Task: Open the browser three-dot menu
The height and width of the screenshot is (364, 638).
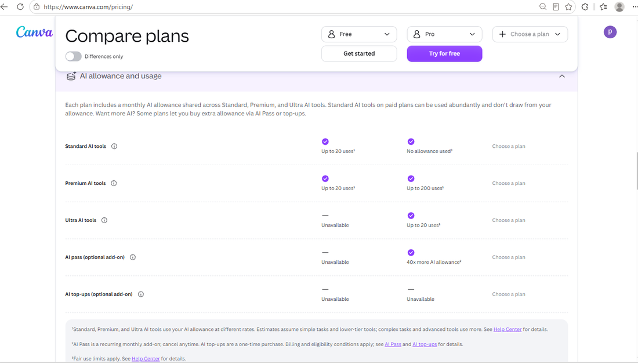Action: [x=635, y=6]
